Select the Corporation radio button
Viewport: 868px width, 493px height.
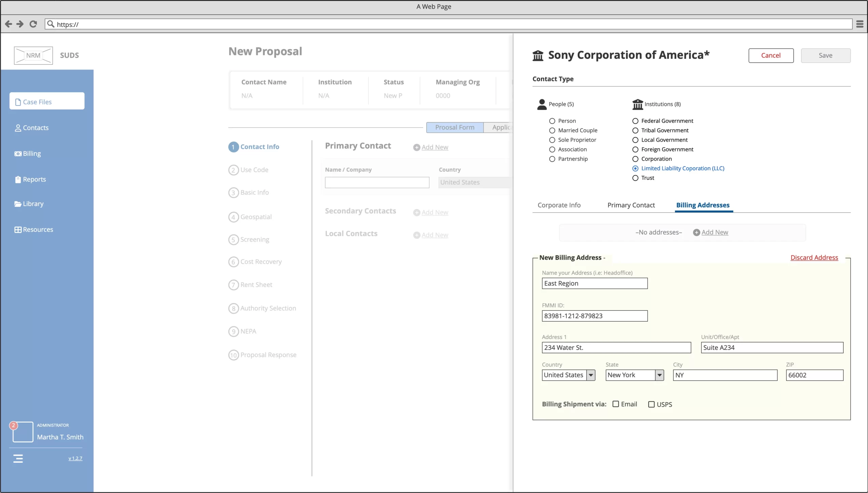(x=635, y=159)
